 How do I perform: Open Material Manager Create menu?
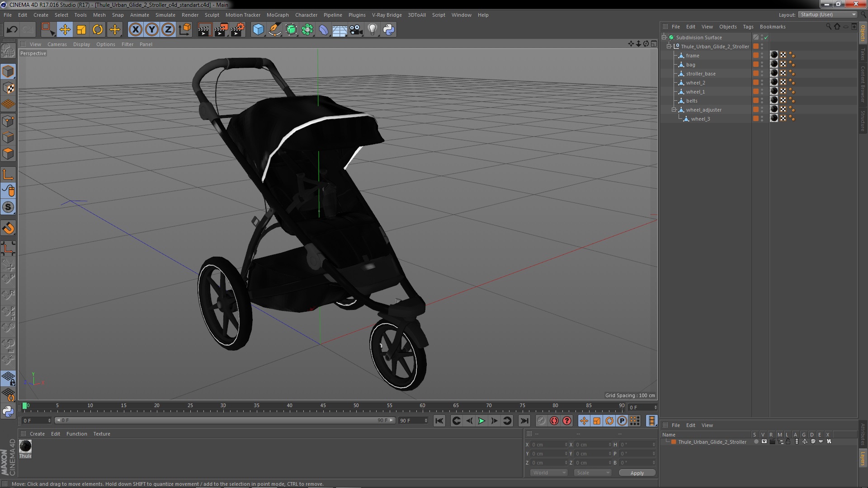click(x=37, y=434)
